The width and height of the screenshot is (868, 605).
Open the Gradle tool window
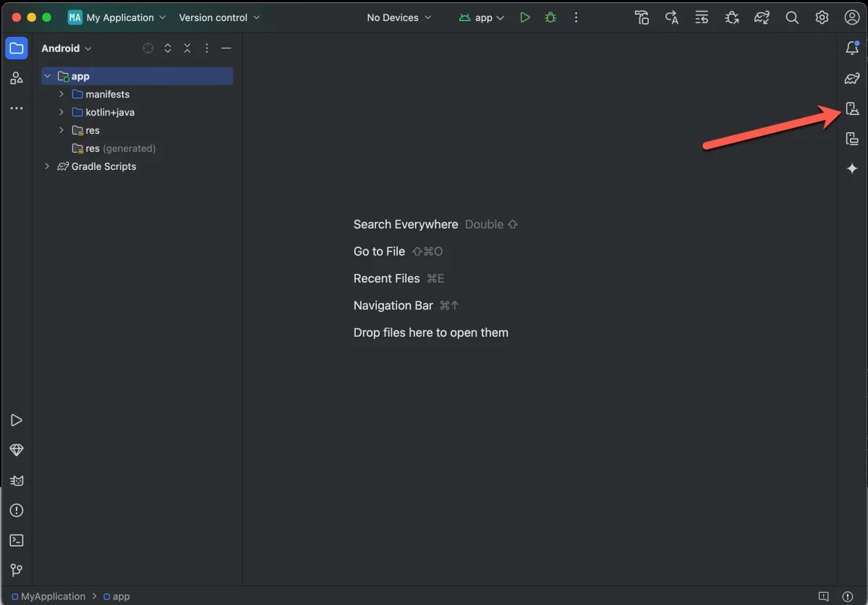point(852,79)
